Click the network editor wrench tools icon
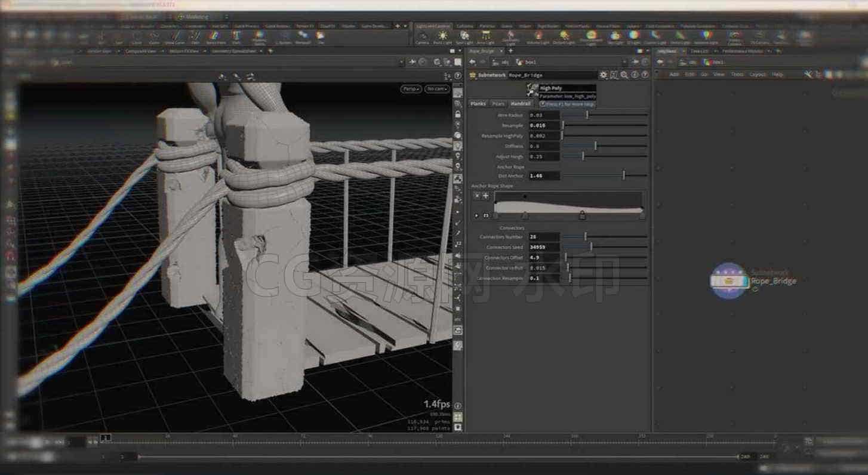This screenshot has width=868, height=475. tap(808, 75)
